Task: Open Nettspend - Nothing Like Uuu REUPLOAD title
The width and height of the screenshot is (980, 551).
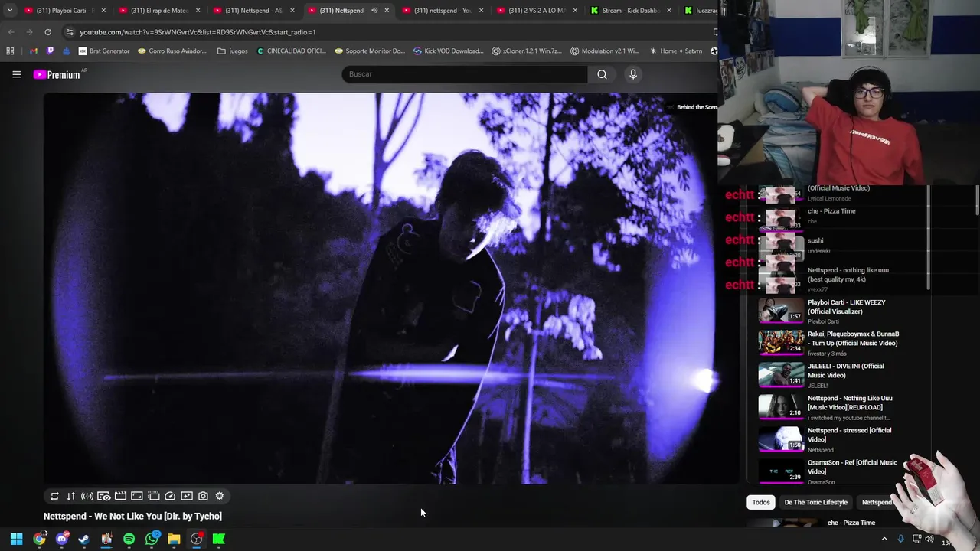Action: tap(850, 403)
